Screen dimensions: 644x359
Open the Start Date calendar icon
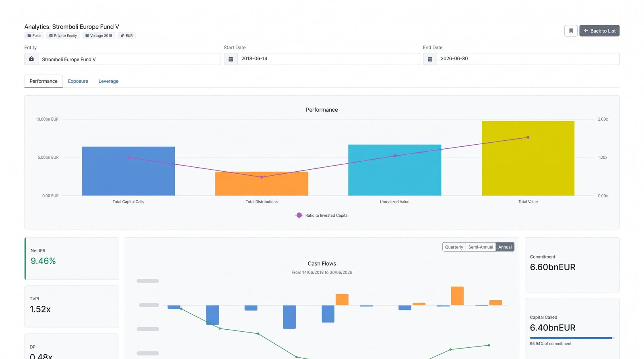coord(231,59)
